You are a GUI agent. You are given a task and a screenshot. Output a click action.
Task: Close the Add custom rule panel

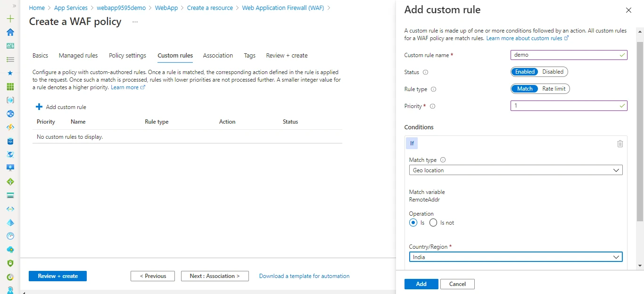(x=628, y=10)
